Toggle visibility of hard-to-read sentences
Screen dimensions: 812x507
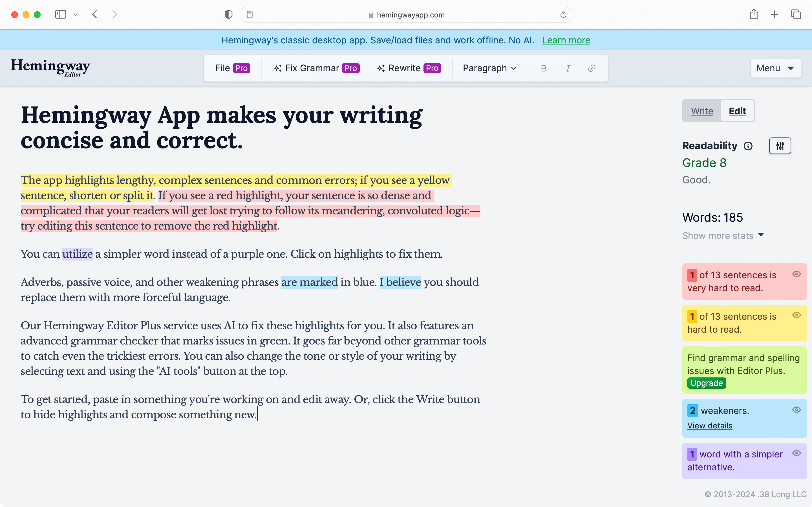click(x=796, y=315)
